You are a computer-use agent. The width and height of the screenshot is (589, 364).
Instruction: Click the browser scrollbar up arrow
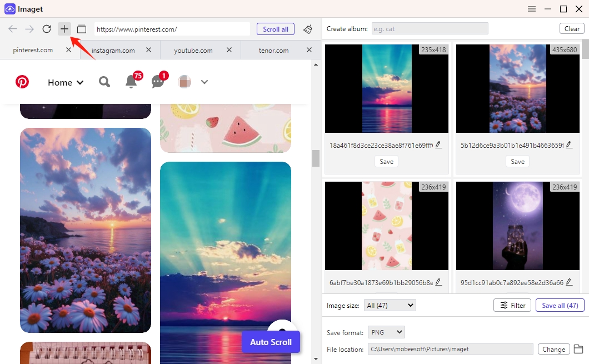coord(316,64)
